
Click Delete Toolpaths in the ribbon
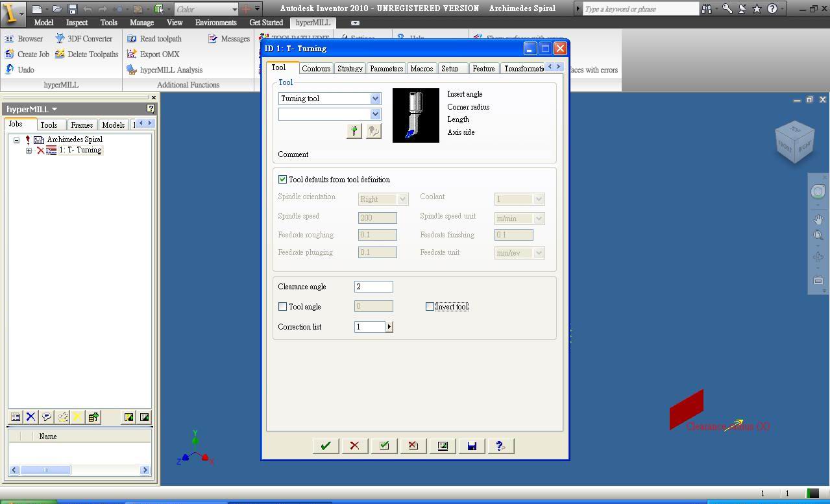tap(86, 54)
